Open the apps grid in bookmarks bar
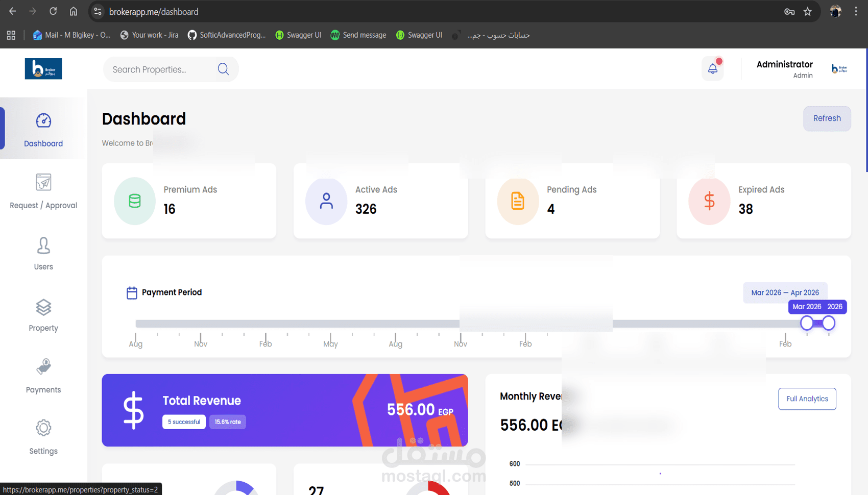 click(x=11, y=35)
